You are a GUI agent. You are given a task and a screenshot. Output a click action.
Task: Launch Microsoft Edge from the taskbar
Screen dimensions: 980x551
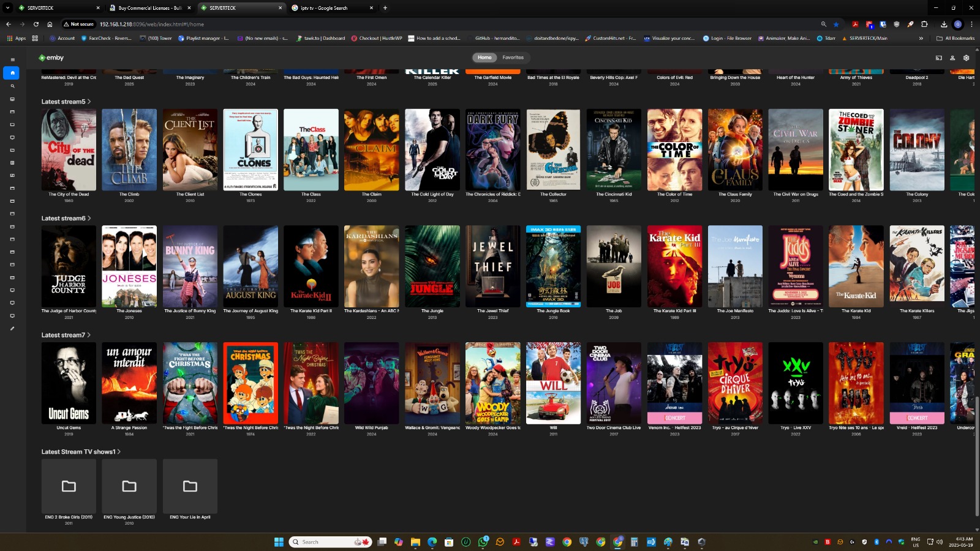(432, 542)
